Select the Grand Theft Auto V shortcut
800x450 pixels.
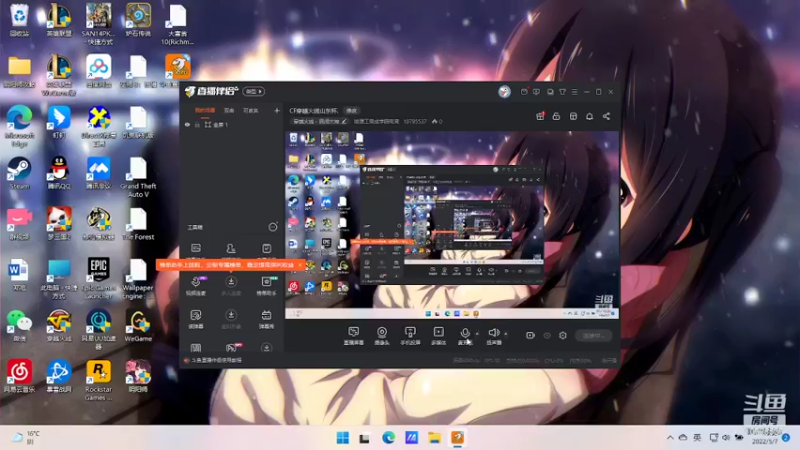tap(138, 177)
